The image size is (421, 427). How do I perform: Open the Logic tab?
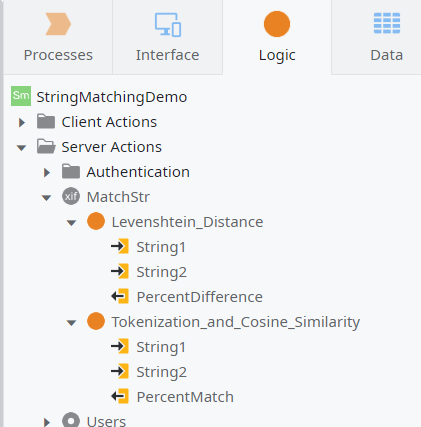coord(277,37)
